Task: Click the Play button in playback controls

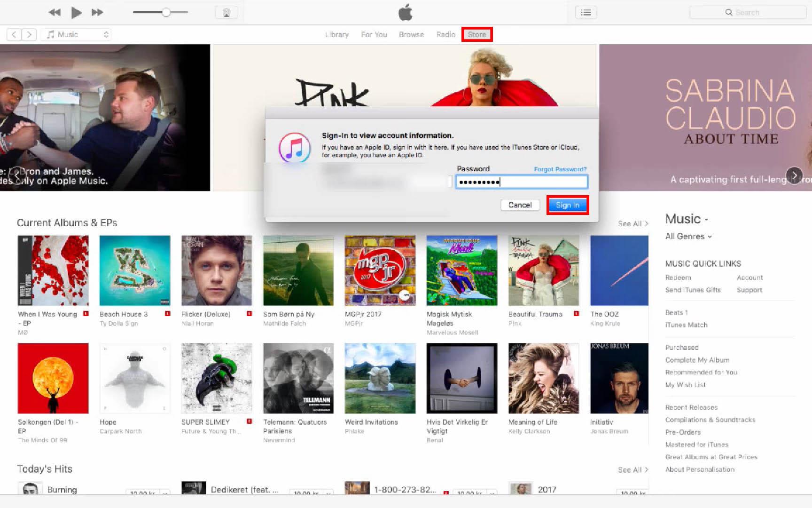Action: (x=76, y=13)
